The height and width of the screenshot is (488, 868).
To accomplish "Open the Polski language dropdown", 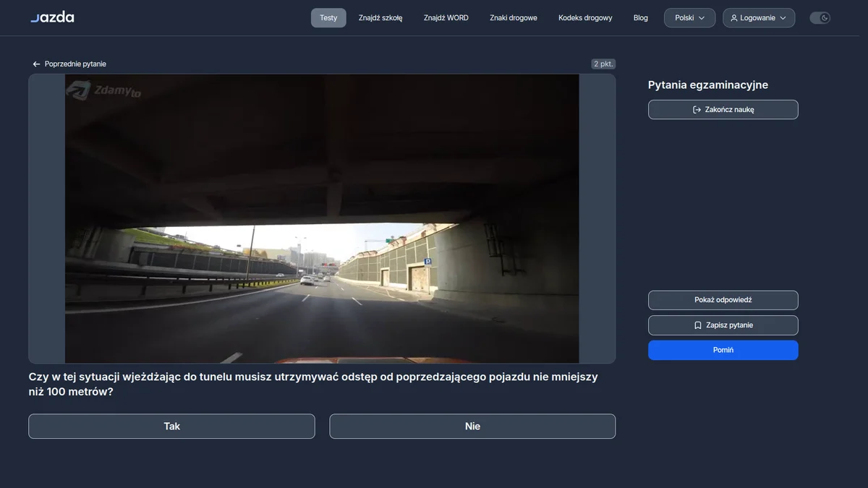I will point(689,18).
